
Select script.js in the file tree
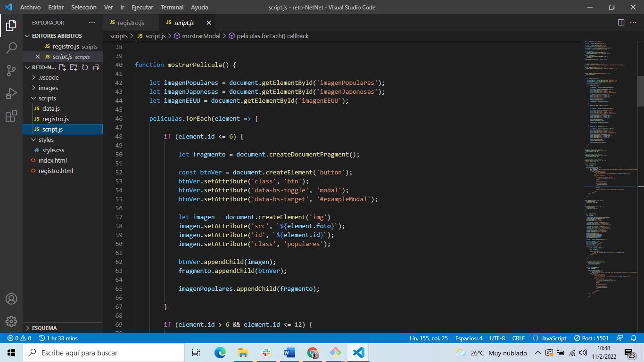click(x=62, y=130)
